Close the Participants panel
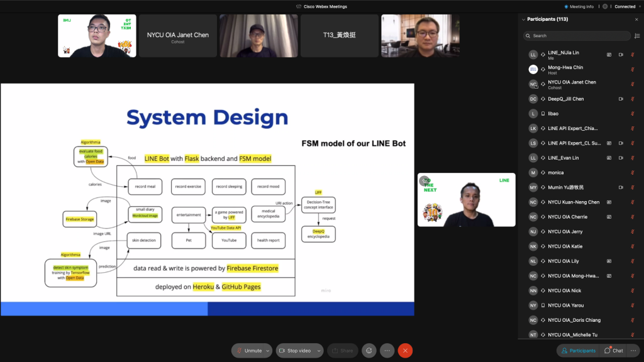This screenshot has height=362, width=644. click(x=636, y=19)
